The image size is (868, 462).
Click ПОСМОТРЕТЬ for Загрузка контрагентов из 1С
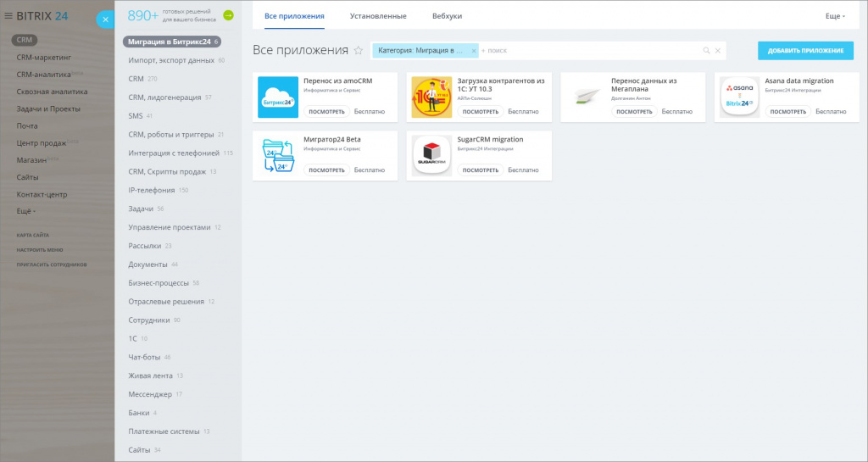481,111
